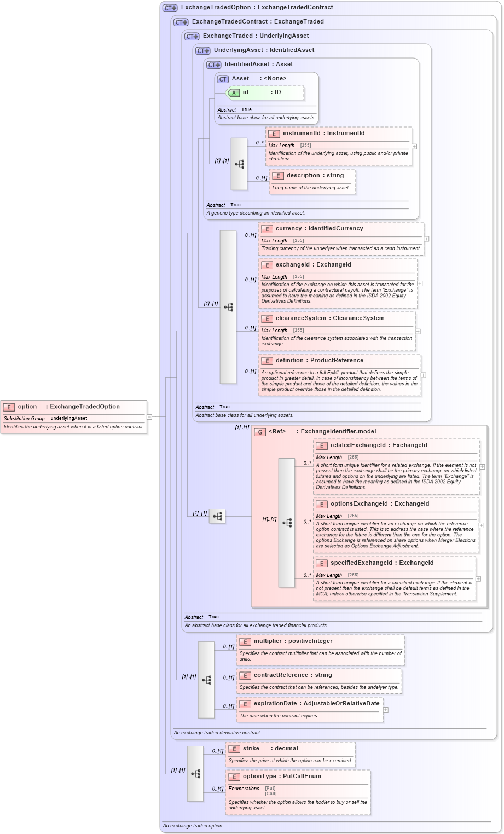Click the E icon of optionsExchangeId

(322, 504)
